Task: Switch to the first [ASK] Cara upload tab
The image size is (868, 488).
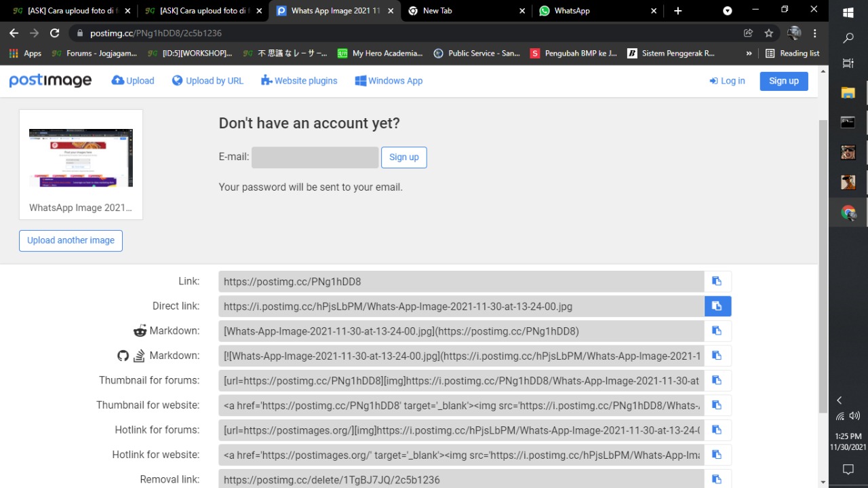Action: pos(66,11)
